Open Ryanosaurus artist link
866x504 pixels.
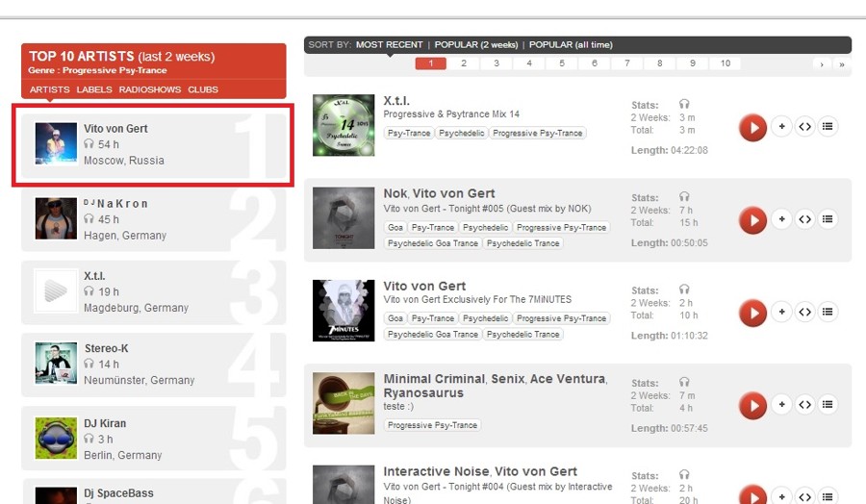(x=423, y=393)
